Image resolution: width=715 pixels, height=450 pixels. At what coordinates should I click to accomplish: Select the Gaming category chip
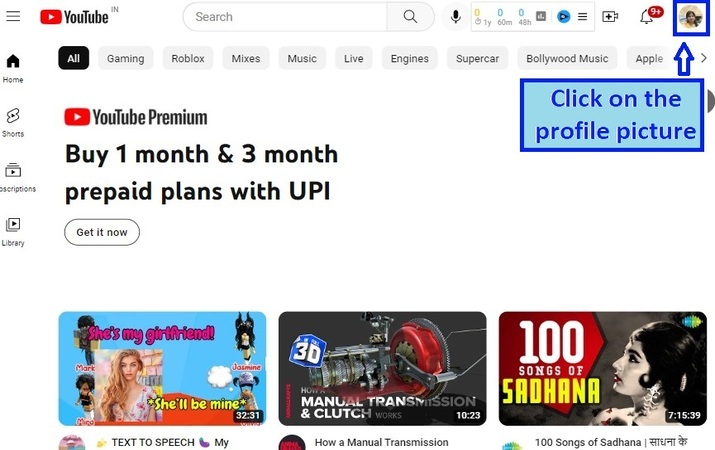[x=125, y=58]
